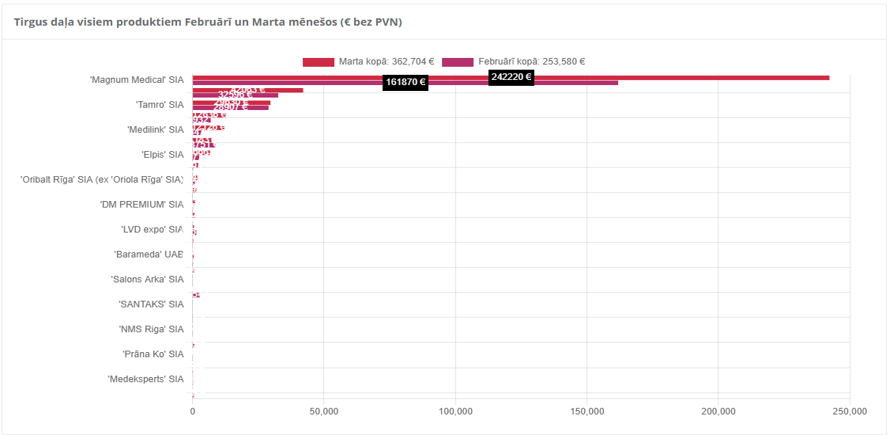Click the 'Magnum Medical' SIA axis label
894x435 pixels.
[x=137, y=80]
